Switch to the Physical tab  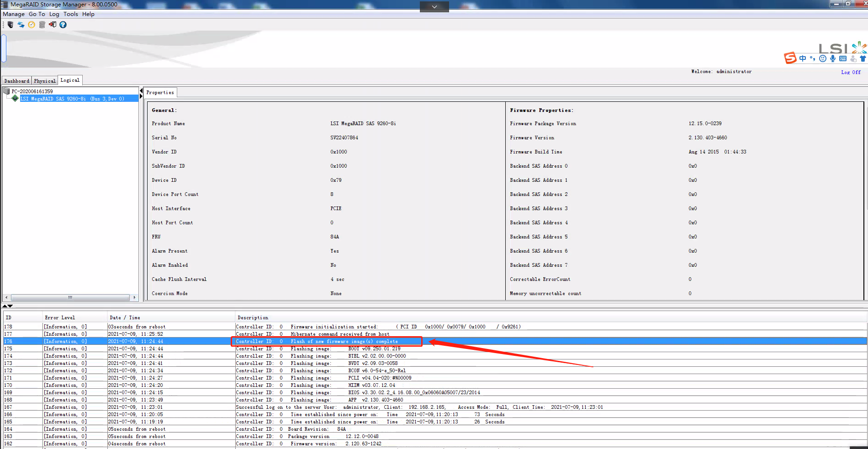(x=45, y=81)
